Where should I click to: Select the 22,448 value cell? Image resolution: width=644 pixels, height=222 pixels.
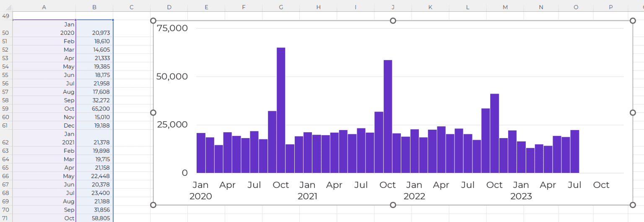(94, 176)
